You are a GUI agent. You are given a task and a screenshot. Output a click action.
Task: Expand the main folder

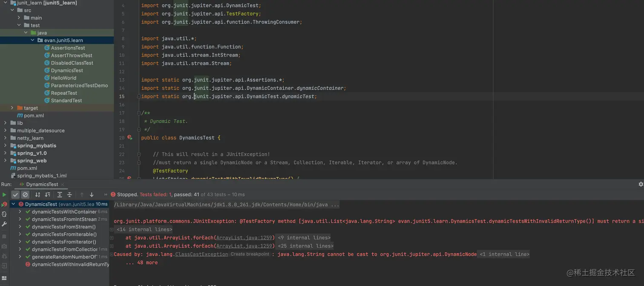(19, 17)
